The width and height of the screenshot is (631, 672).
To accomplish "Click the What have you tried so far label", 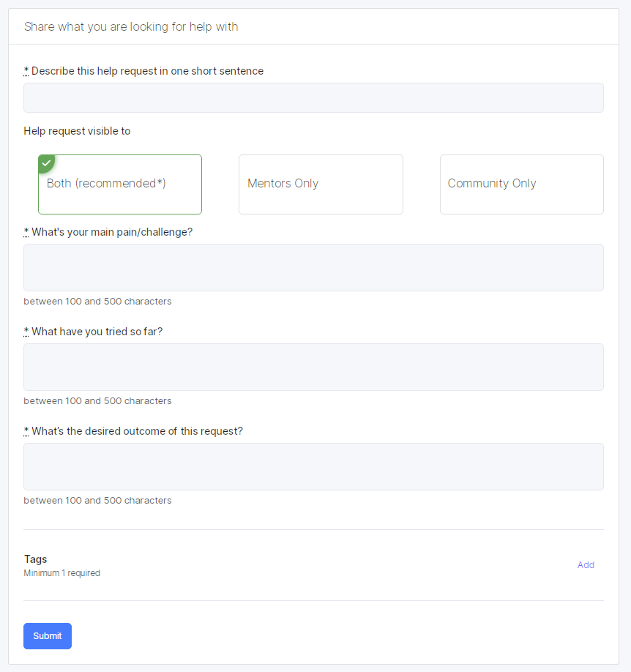I will pos(97,332).
